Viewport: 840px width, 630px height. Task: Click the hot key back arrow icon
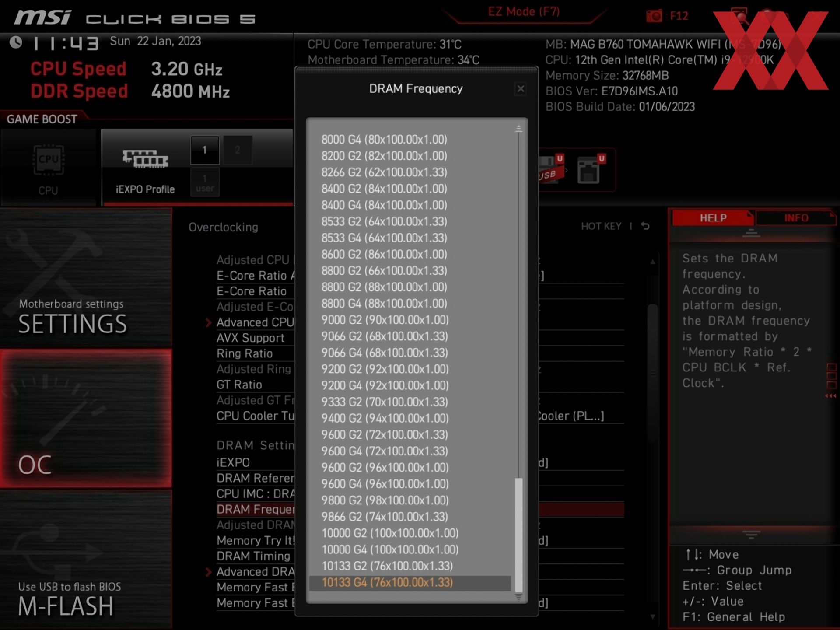tap(645, 226)
